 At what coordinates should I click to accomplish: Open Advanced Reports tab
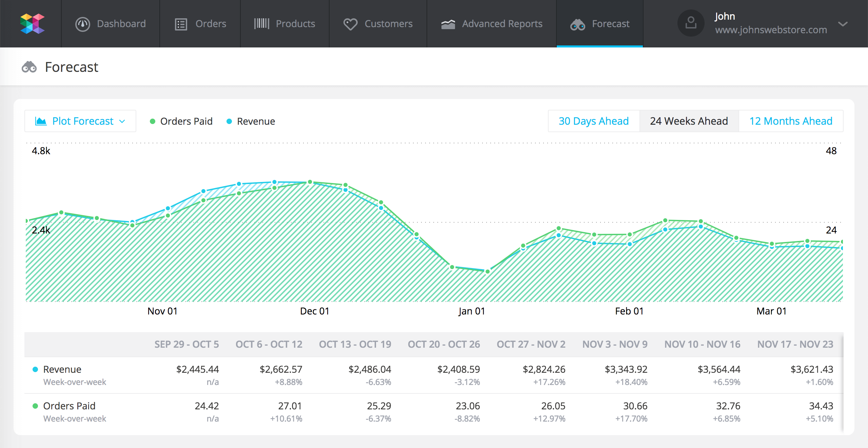click(x=492, y=24)
